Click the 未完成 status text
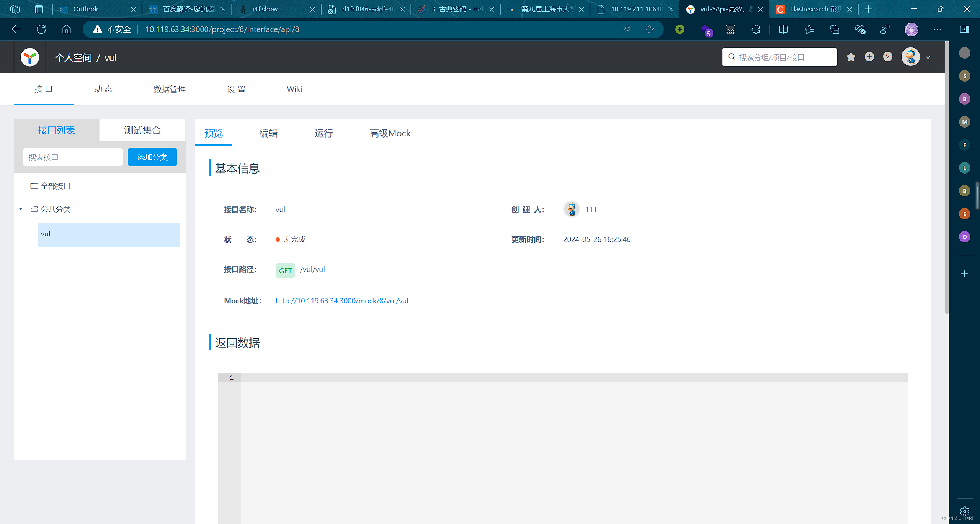 point(294,239)
